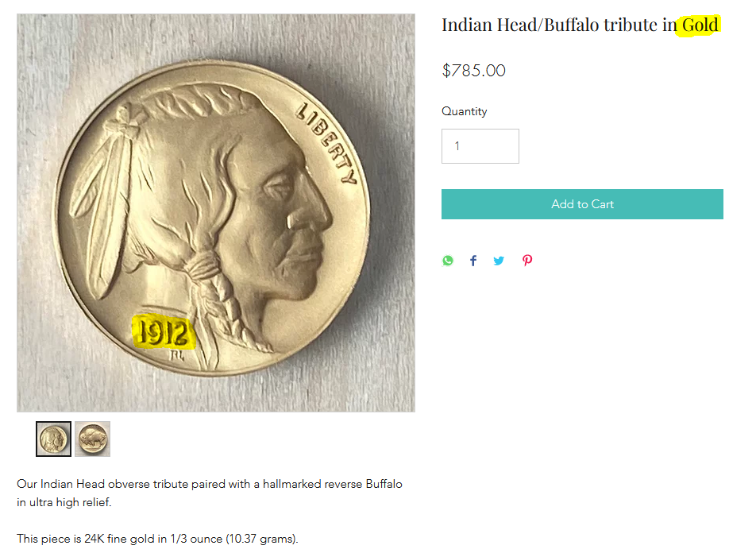Click the feathers on the coin image
The height and width of the screenshot is (557, 756).
[x=107, y=199]
